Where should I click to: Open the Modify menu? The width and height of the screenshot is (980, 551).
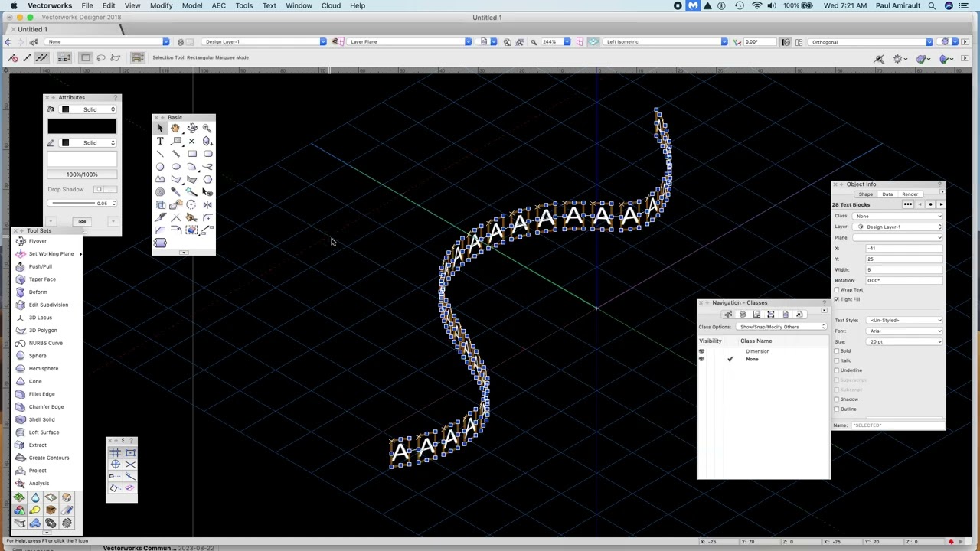(x=161, y=5)
